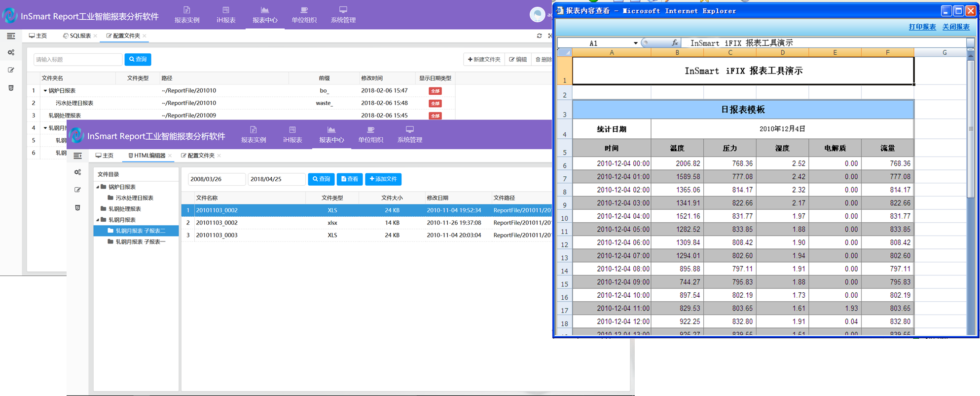Click the HTML5 sidebar icon in the HTML编辑器 window
980x396 pixels.
coord(77,207)
